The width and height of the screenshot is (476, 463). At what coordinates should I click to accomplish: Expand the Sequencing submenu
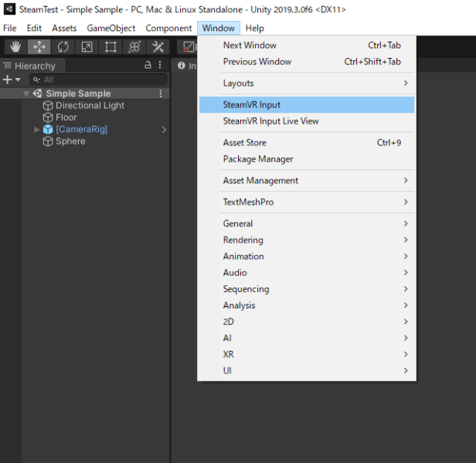307,289
